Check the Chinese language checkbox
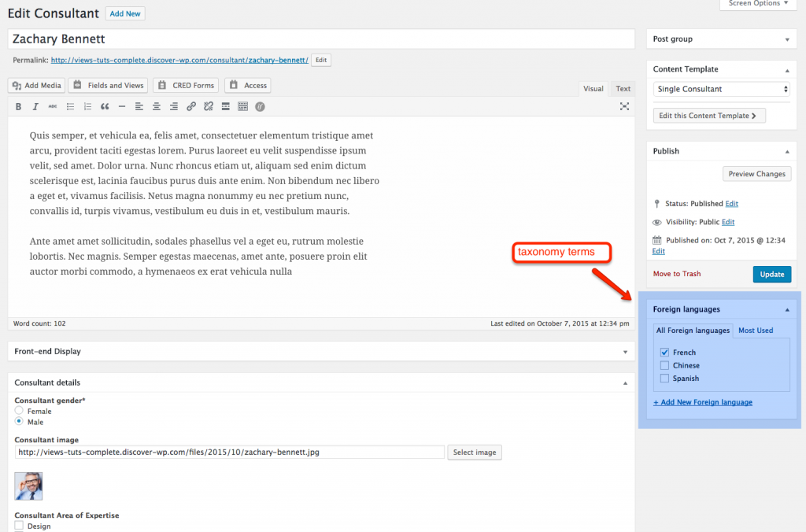Image resolution: width=806 pixels, height=532 pixels. pyautogui.click(x=665, y=365)
